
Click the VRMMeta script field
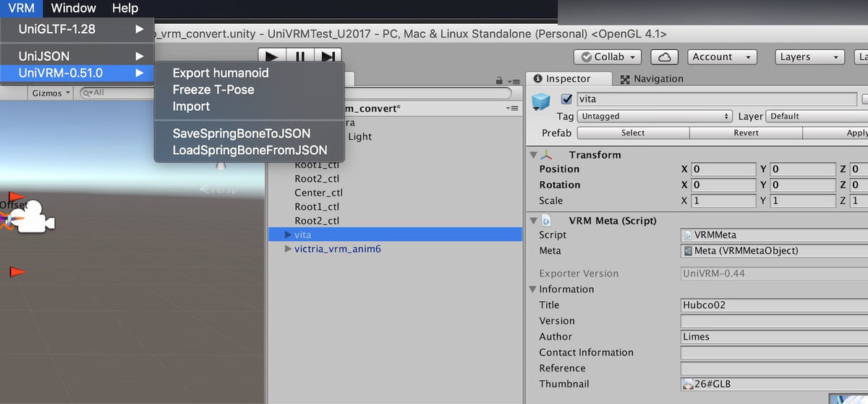774,235
